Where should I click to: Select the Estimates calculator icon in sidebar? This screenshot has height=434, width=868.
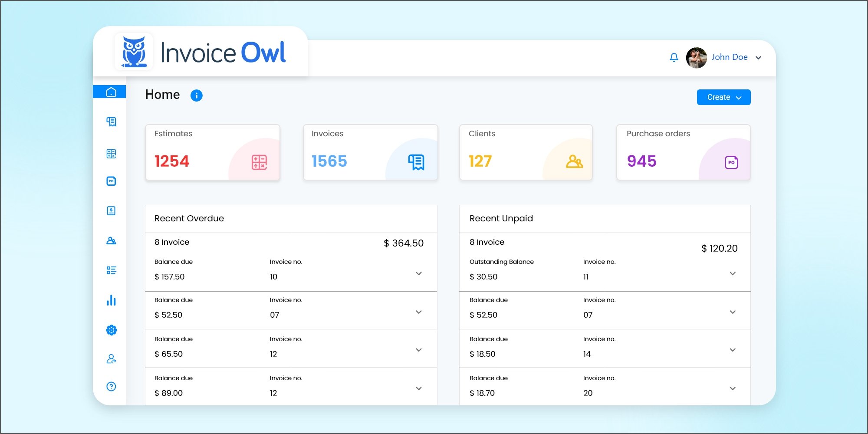pos(111,154)
